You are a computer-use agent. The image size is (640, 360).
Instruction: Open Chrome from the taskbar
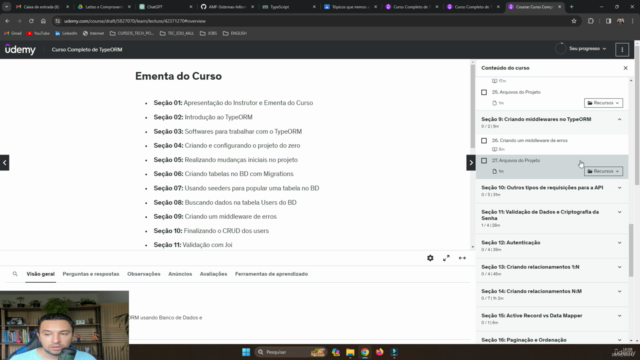365,352
